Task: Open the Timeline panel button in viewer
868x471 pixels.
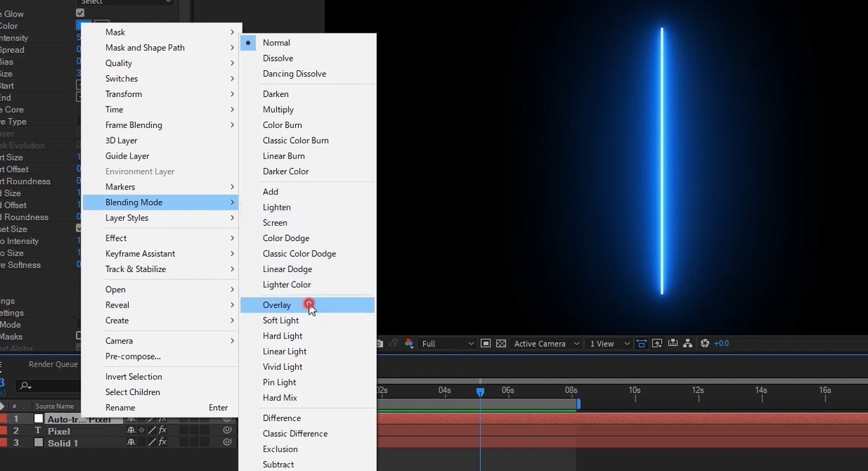Action: click(x=673, y=344)
